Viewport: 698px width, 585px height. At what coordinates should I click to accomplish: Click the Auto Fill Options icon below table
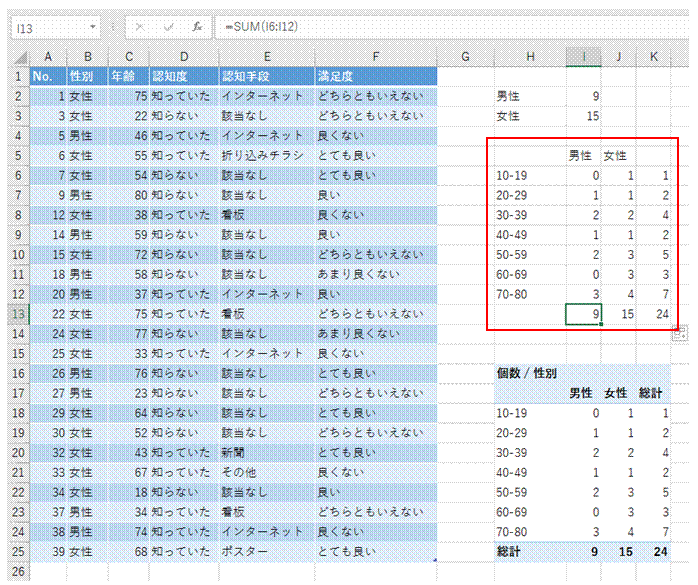click(680, 334)
